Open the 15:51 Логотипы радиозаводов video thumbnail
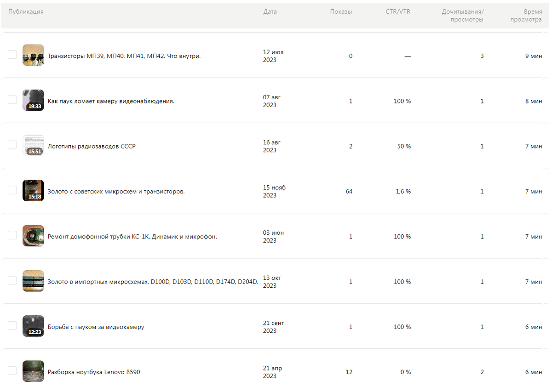 tap(33, 145)
